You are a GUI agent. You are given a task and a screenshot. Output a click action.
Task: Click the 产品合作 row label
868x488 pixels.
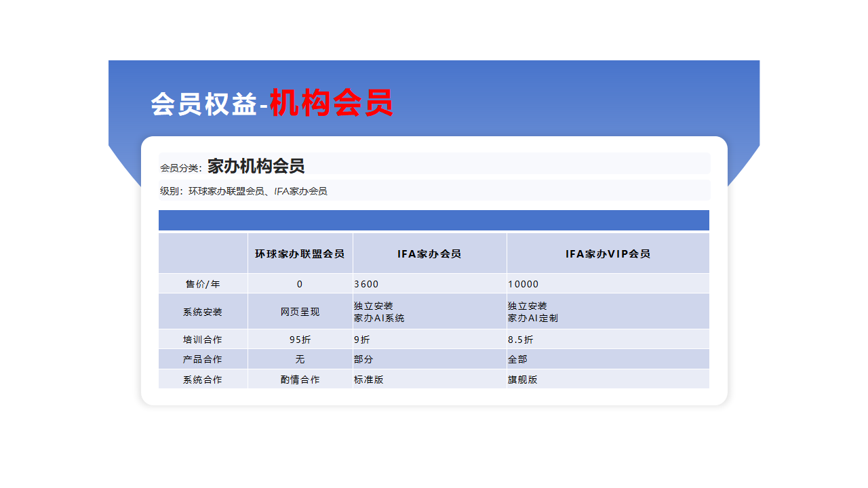pyautogui.click(x=203, y=359)
